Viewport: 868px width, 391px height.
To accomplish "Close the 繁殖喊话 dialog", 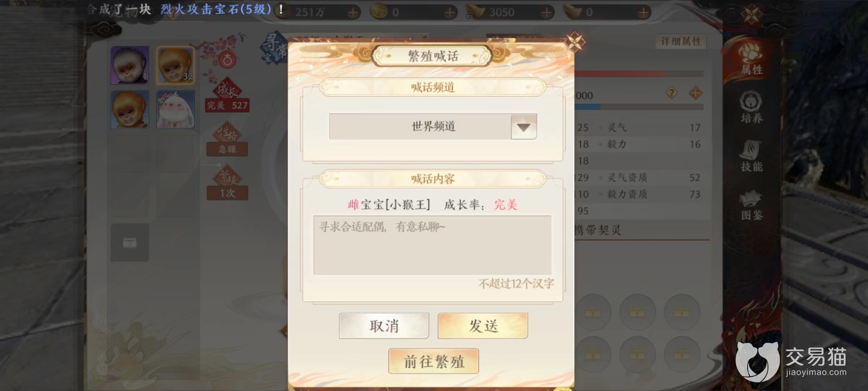I will point(575,42).
